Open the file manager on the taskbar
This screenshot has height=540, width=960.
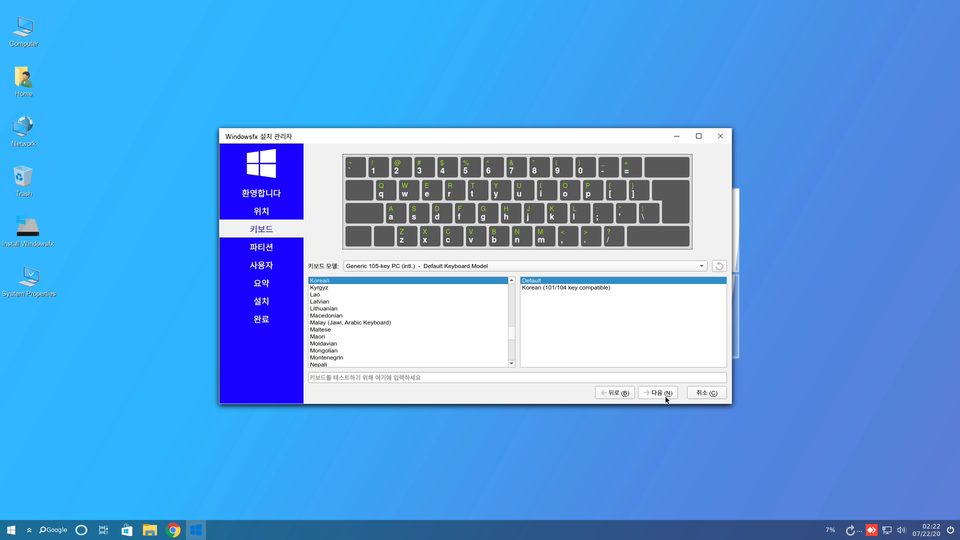pos(150,530)
